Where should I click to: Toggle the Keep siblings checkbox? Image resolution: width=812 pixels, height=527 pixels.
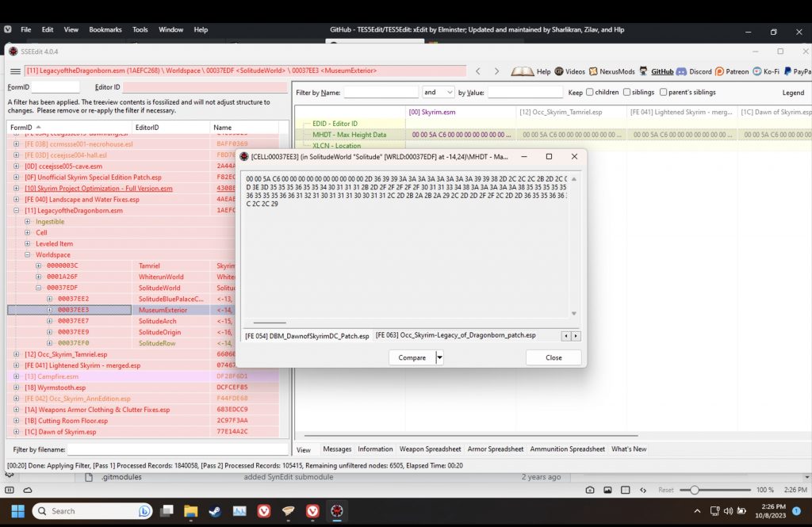[627, 93]
